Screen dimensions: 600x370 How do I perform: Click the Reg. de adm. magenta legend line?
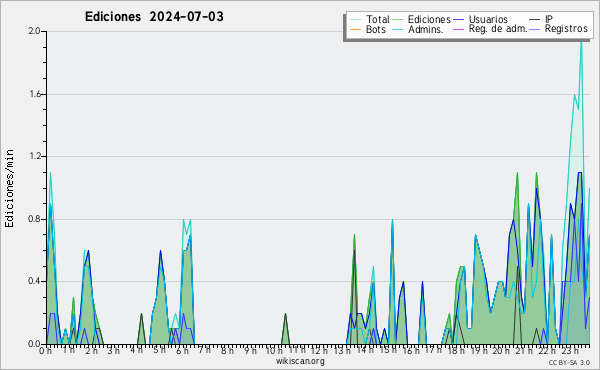point(458,29)
